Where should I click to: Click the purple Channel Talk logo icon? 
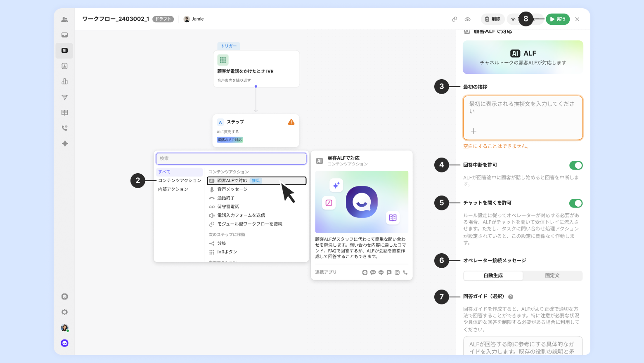64,343
